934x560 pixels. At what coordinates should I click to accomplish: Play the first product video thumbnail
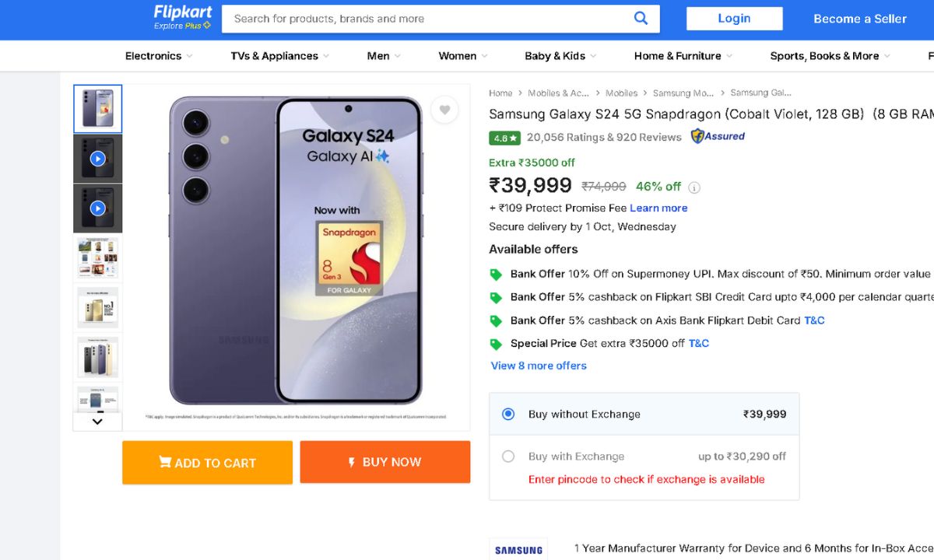tap(97, 159)
